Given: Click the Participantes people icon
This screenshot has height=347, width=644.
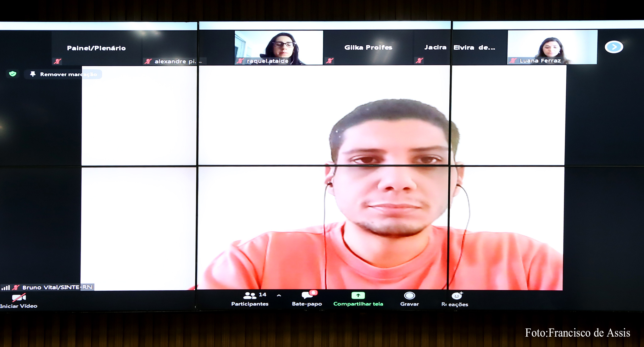Looking at the screenshot, I should [x=250, y=295].
